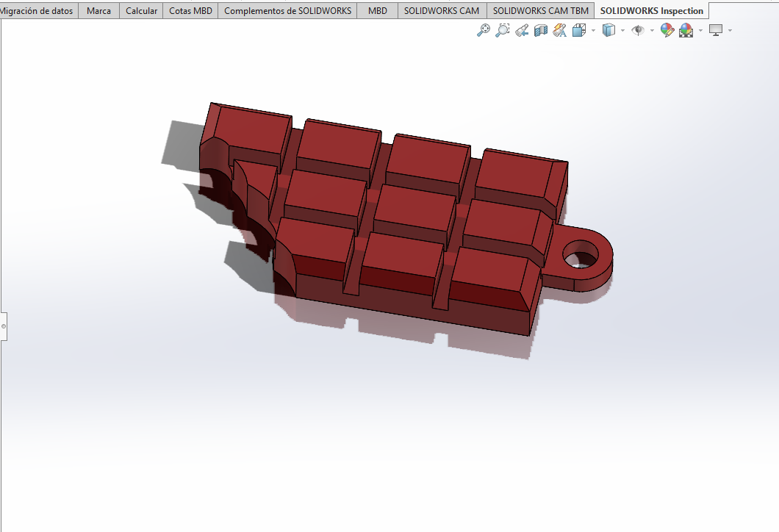
Task: Open the SOLIDWORKS CAM TBM tab
Action: [541, 10]
